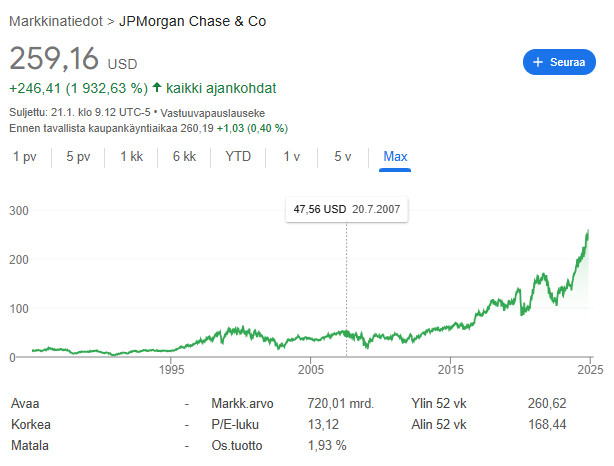This screenshot has width=614, height=466.
Task: Display the 5 v chart range
Action: tap(342, 156)
